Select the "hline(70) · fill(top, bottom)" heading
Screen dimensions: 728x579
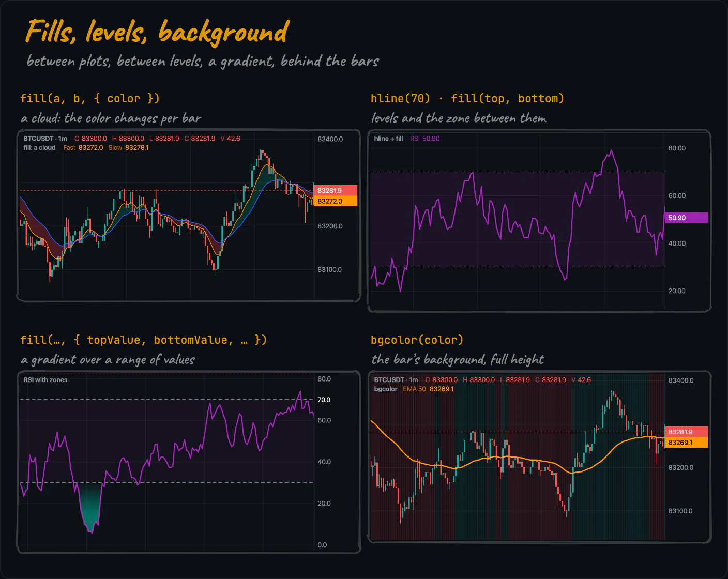[467, 98]
